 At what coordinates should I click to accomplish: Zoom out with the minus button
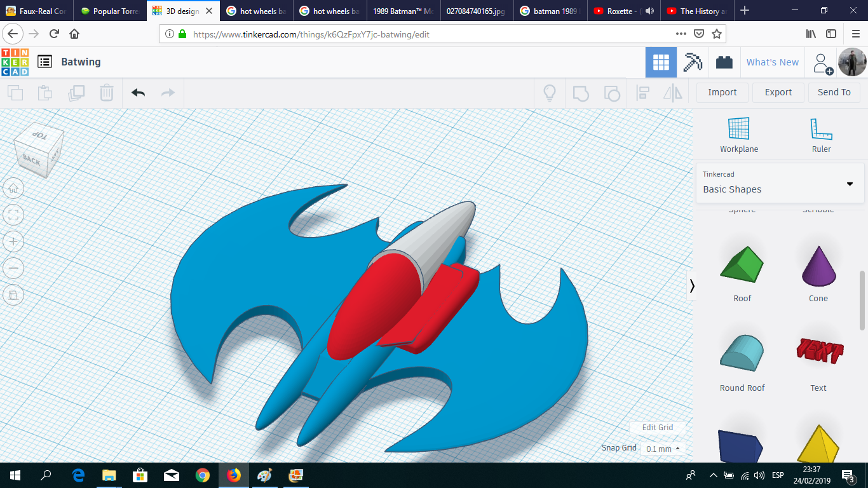pos(13,268)
